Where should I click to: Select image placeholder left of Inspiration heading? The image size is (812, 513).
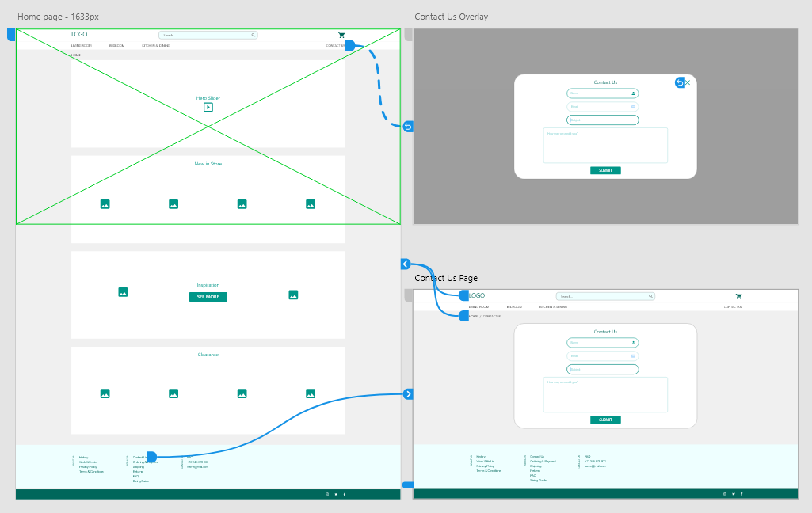[x=123, y=292]
